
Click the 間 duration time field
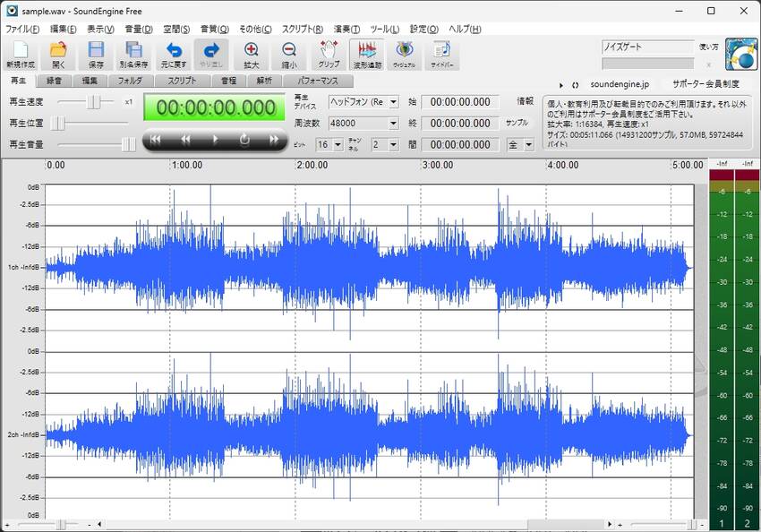460,145
